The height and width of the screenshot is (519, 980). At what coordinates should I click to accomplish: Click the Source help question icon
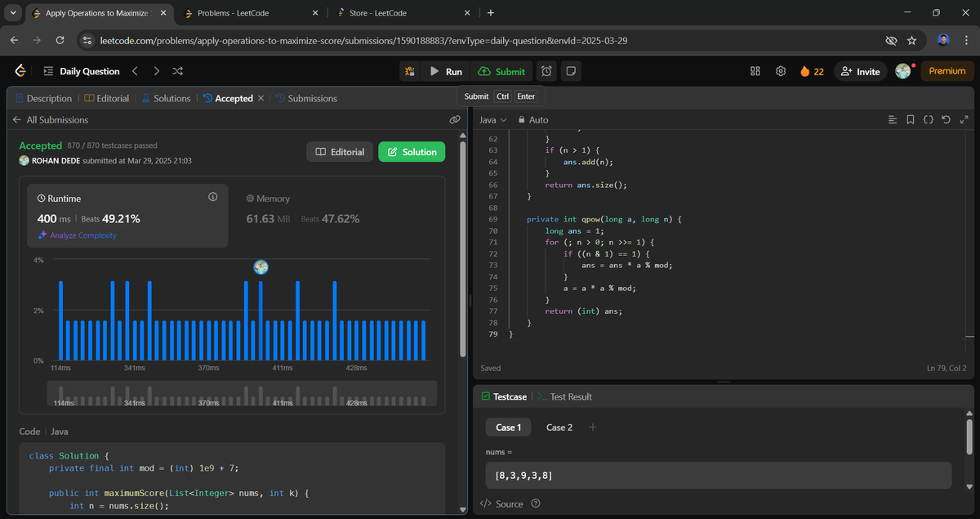536,503
